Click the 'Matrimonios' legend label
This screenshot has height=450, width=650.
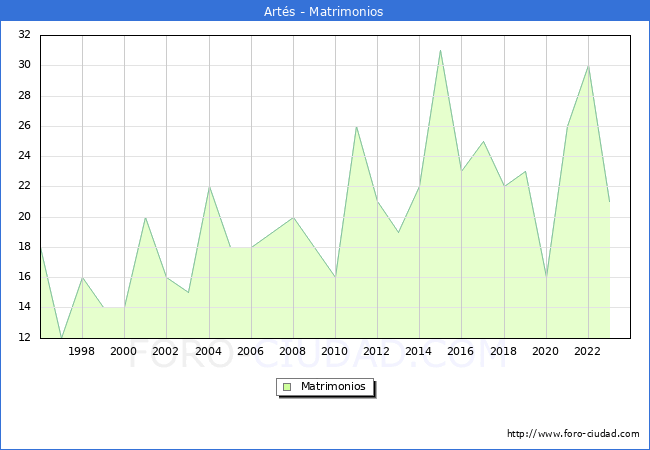[333, 386]
